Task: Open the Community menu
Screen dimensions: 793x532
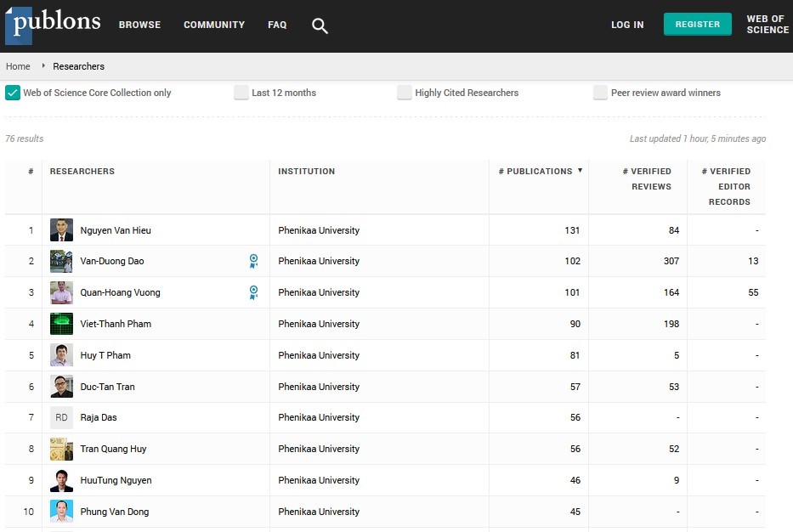Action: 214,25
